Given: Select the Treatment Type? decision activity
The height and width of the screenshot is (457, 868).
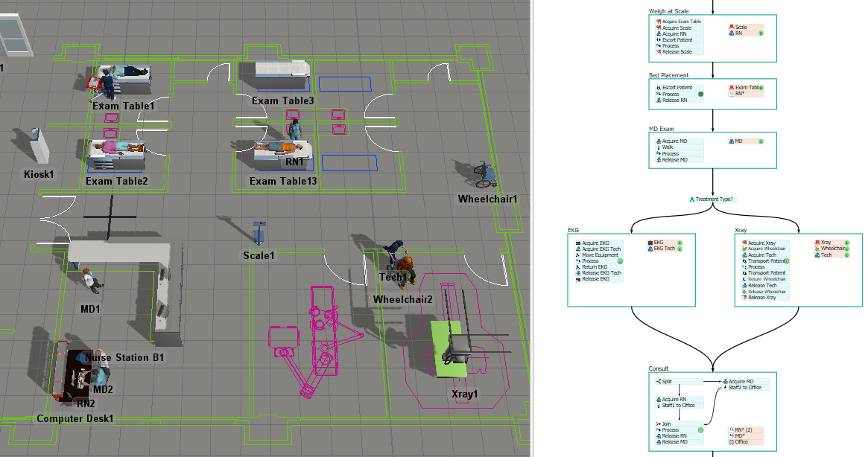Looking at the screenshot, I should click(713, 199).
